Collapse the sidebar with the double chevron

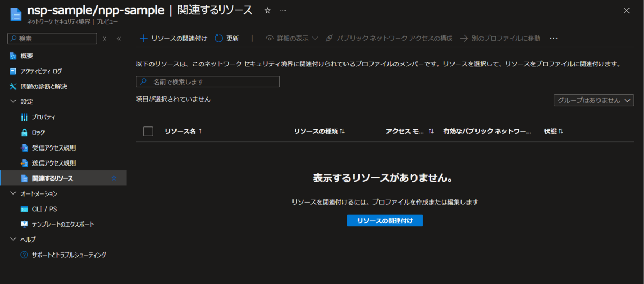point(119,39)
